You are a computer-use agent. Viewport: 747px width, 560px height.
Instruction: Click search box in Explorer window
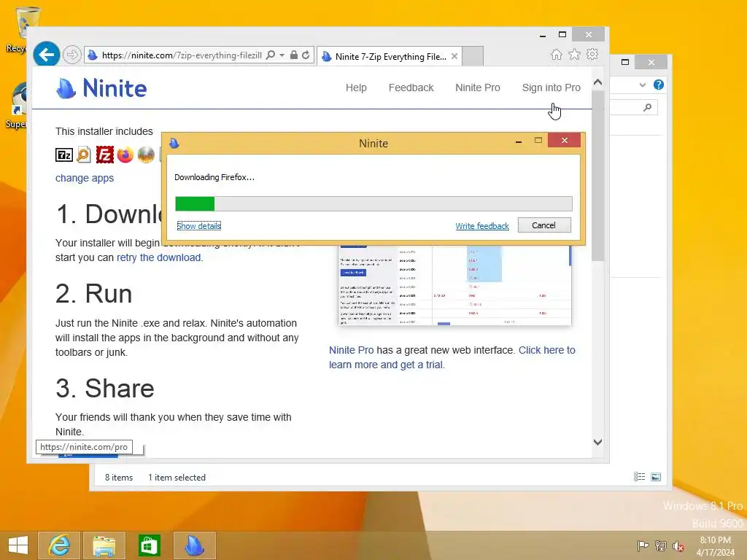635,108
